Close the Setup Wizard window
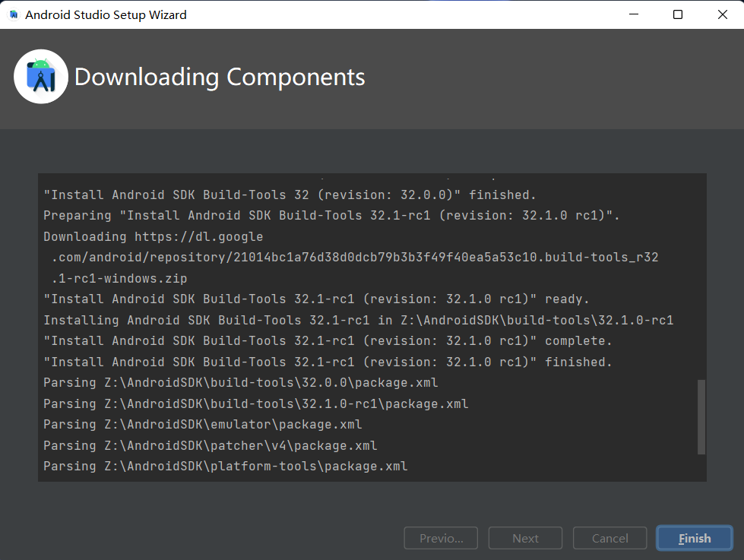 click(x=722, y=14)
